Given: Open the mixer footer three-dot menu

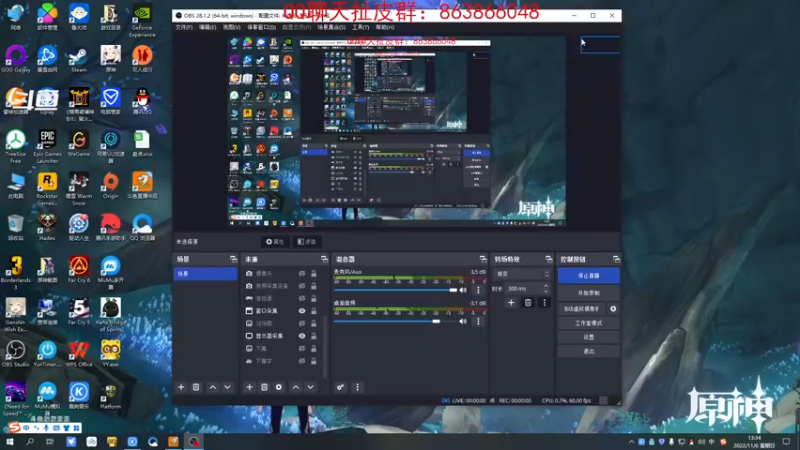Looking at the screenshot, I should click(357, 387).
